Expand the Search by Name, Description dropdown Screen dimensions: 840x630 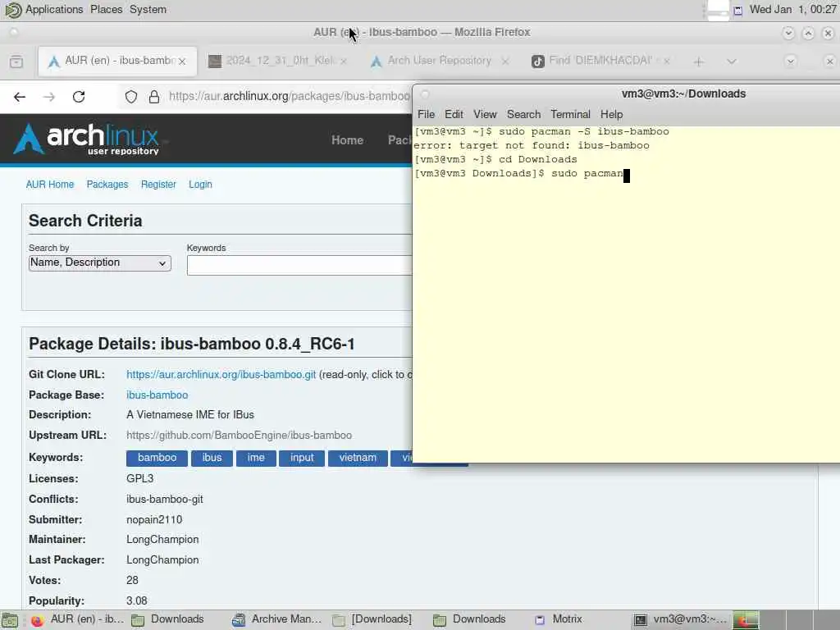tap(99, 263)
